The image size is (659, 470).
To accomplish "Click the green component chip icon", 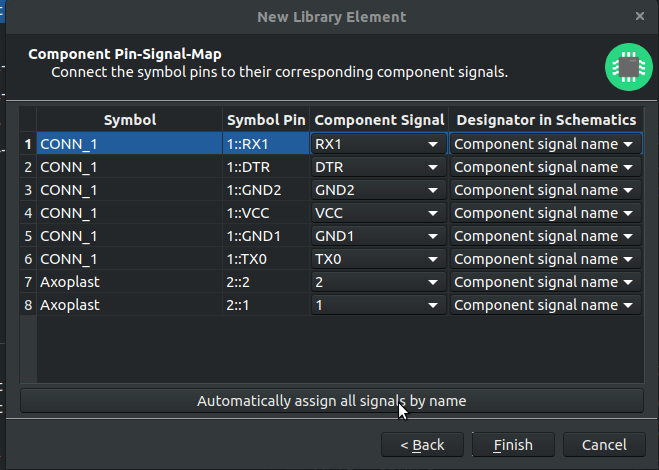I will point(629,67).
